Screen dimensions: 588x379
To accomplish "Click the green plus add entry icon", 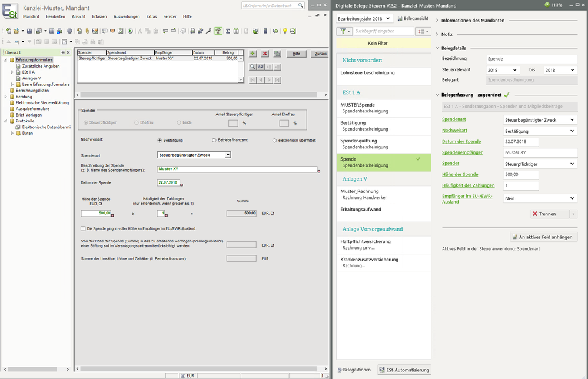I will coord(253,54).
